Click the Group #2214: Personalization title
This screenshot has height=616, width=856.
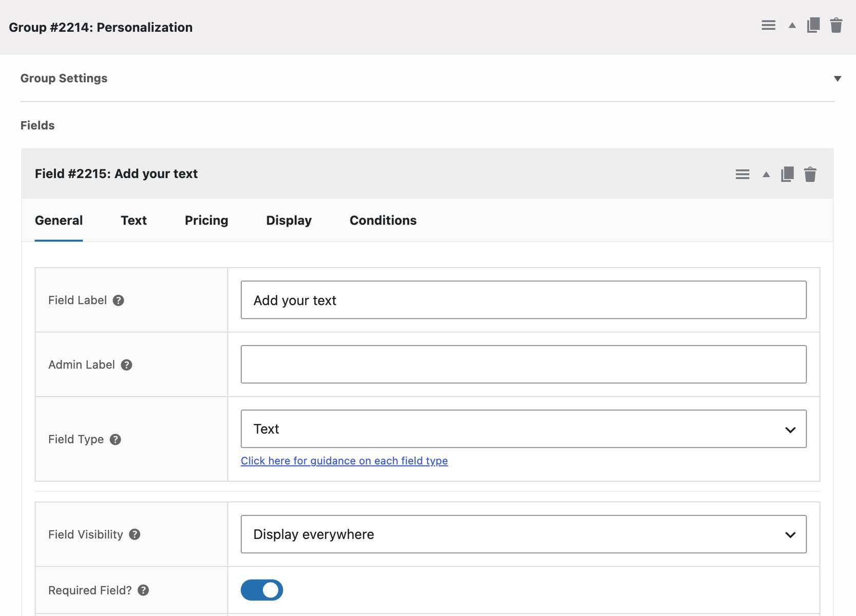click(101, 27)
